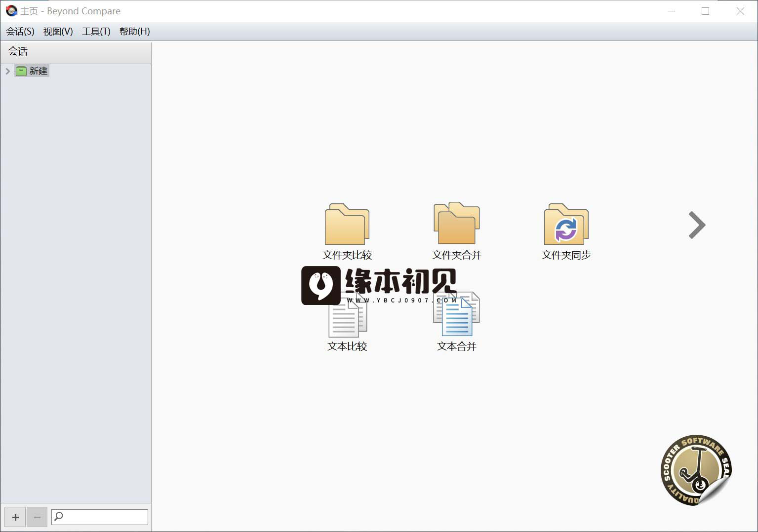Remove session with the minus button
The width and height of the screenshot is (758, 532).
pyautogui.click(x=37, y=517)
